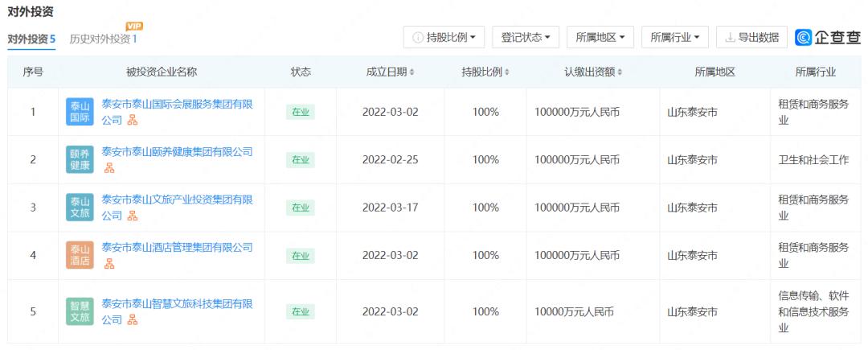This screenshot has height=350, width=868.
Task: Switch to the 历史对外投资 1 tab
Action: (103, 39)
